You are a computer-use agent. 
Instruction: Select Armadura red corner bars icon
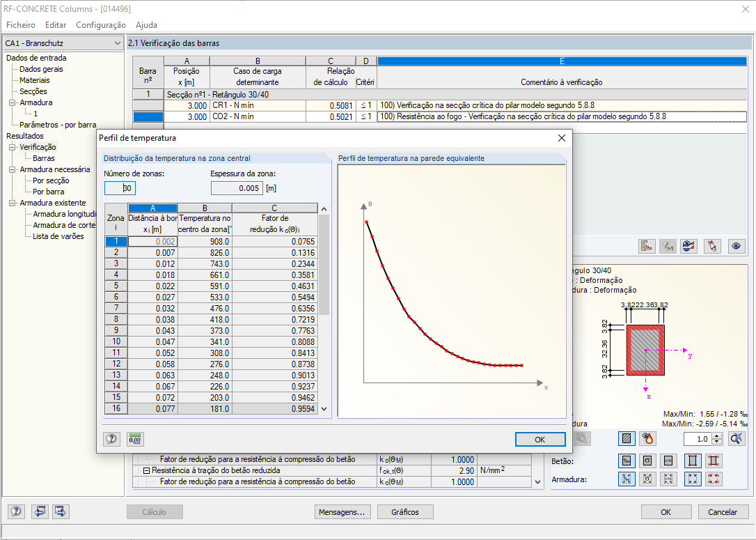click(693, 479)
